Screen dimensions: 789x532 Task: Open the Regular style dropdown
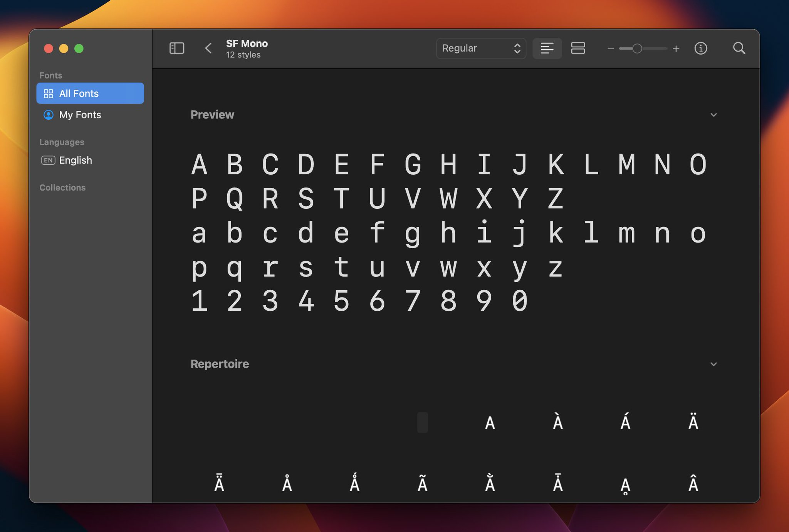481,48
